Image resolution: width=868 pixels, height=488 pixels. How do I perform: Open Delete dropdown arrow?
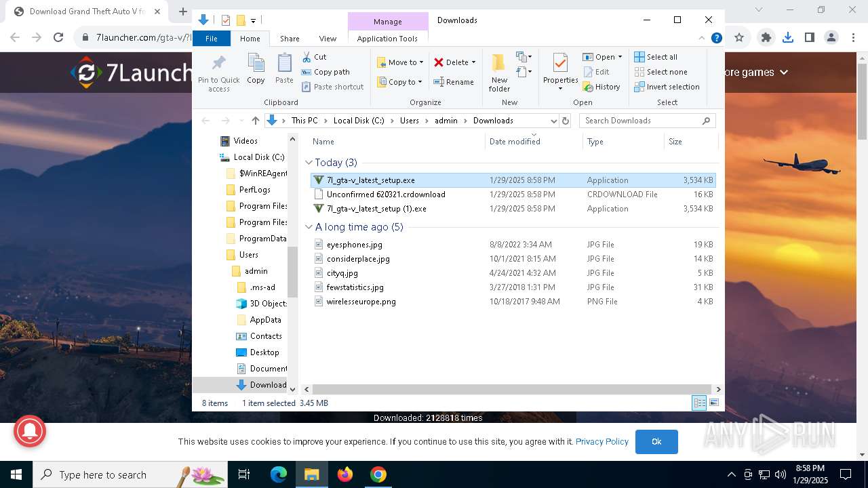(x=473, y=62)
